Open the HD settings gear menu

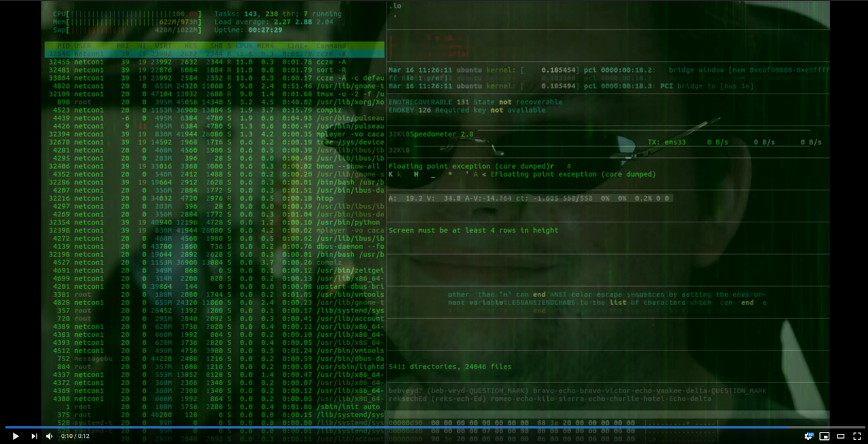[808, 436]
